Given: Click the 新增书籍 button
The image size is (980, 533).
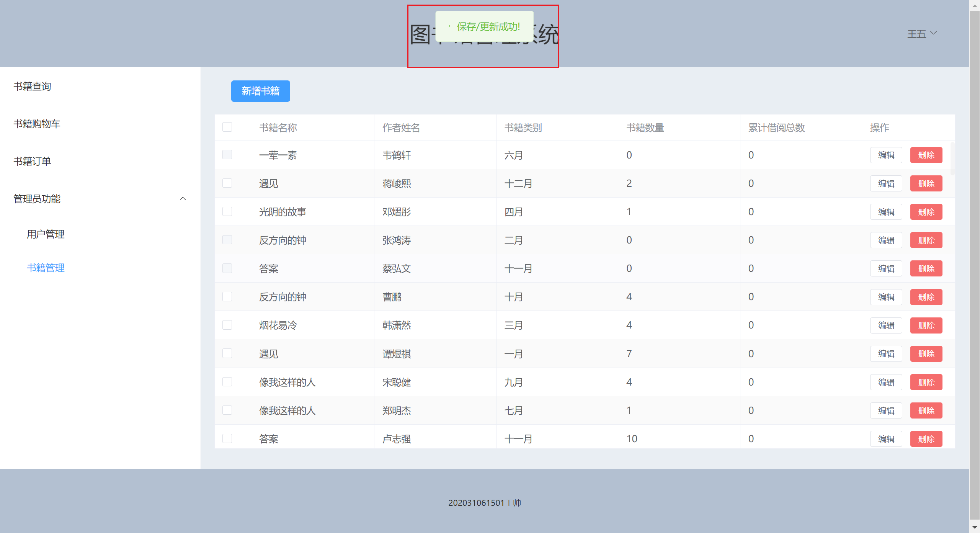Looking at the screenshot, I should (x=260, y=91).
